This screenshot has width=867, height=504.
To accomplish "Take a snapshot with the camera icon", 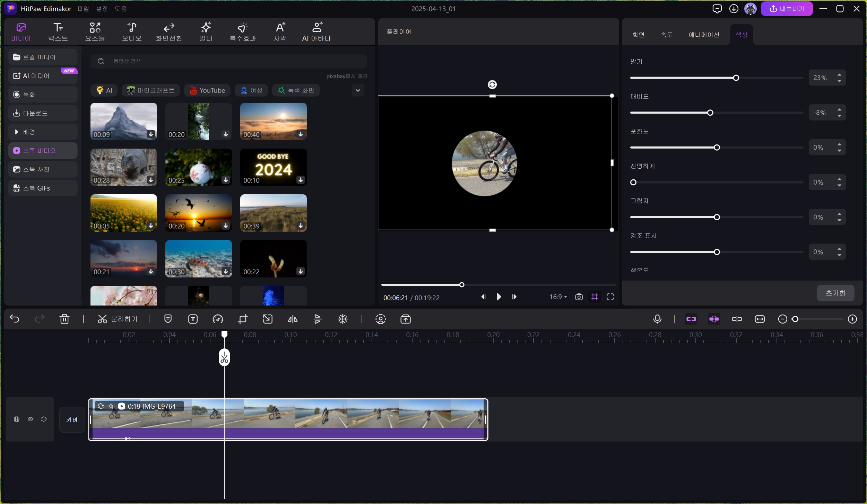I will [579, 297].
